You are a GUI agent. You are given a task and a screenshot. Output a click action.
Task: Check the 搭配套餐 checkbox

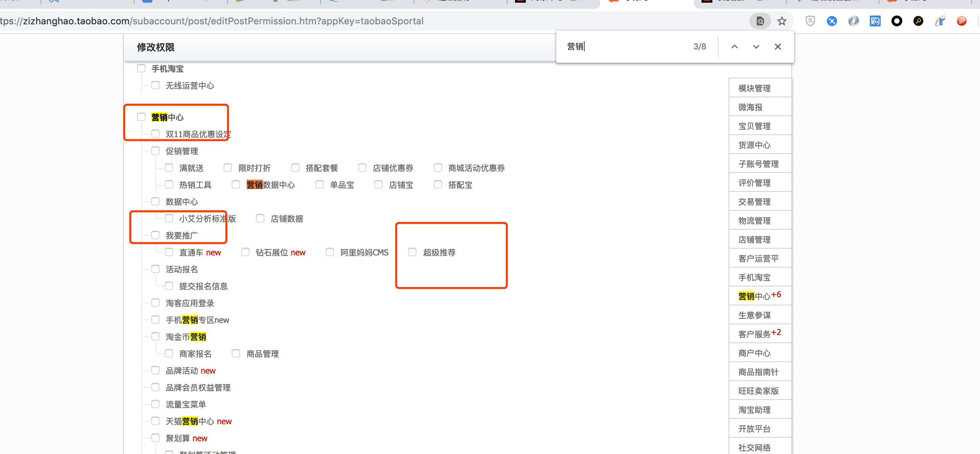[x=295, y=168]
